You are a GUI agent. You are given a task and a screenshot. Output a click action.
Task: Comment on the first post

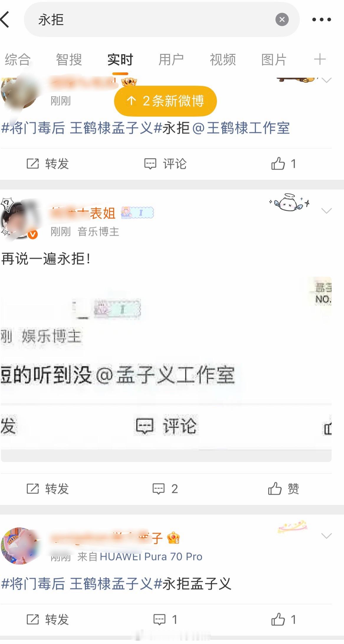[x=165, y=164]
